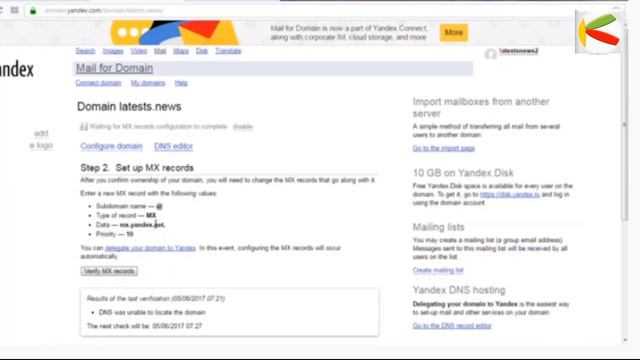Click the 'Step 2. Set up MX records' heading

coord(137,168)
